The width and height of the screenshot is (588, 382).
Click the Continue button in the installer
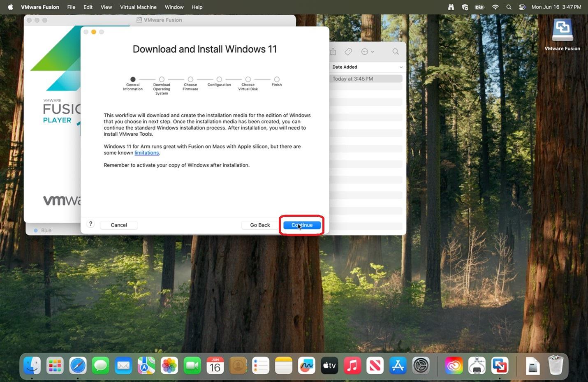coord(302,225)
